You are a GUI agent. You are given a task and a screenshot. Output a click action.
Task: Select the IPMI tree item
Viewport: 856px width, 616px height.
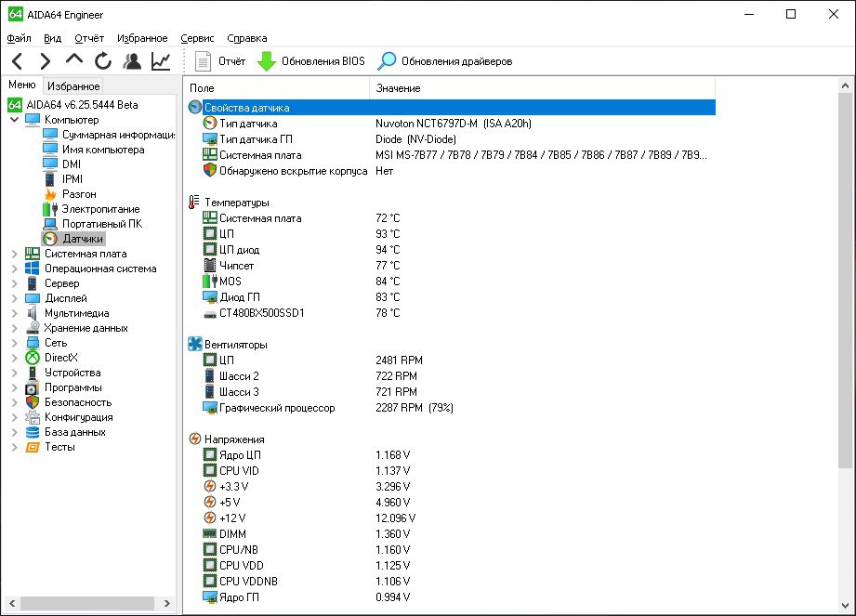tap(63, 179)
